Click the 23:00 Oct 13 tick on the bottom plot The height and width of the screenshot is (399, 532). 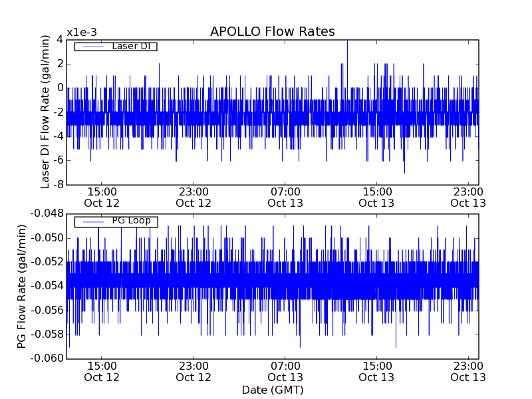tap(468, 371)
